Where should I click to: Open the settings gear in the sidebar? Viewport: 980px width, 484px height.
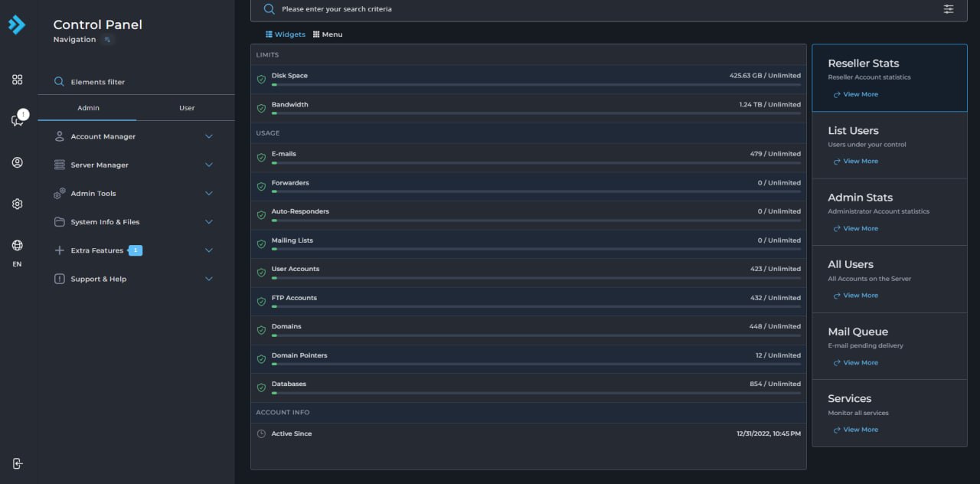click(x=17, y=204)
